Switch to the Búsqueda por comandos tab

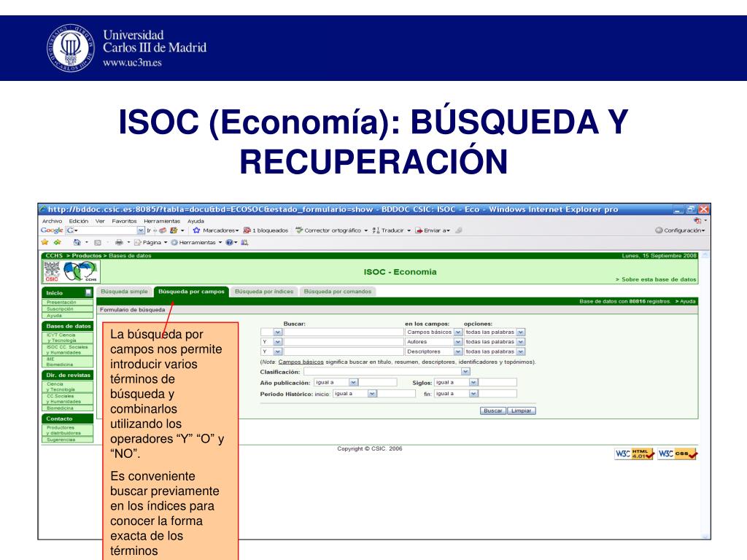tap(337, 292)
